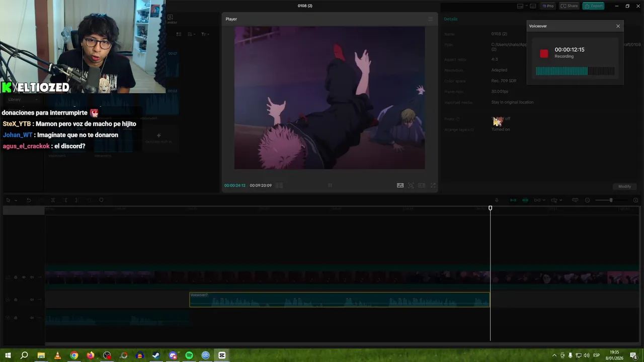The width and height of the screenshot is (644, 362).
Task: Mute the Voiceover7 audio track
Action: click(x=32, y=300)
